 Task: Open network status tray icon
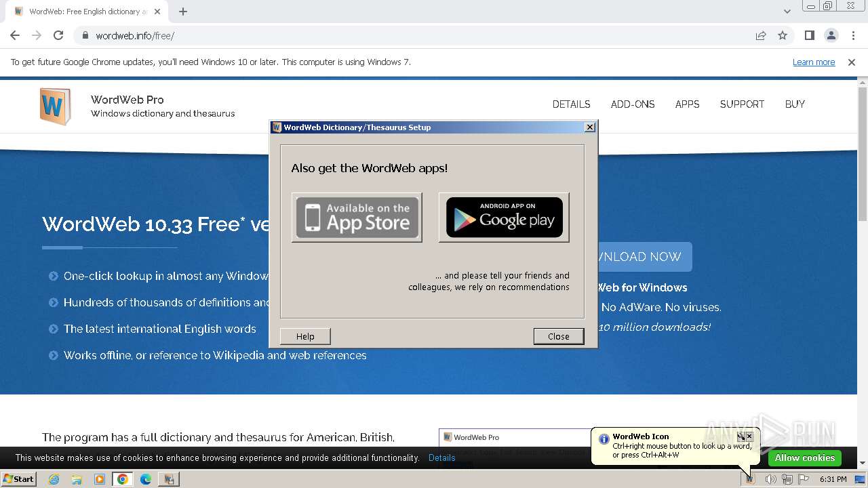(x=787, y=479)
